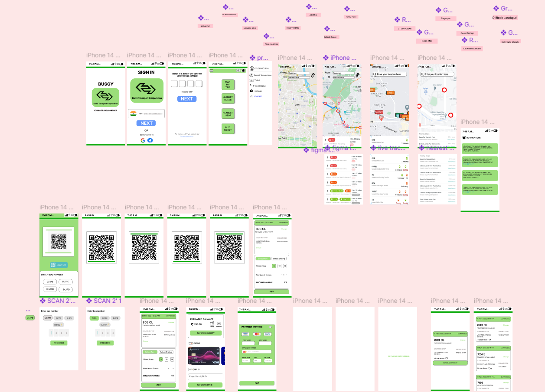Screen dimensions: 545x392
Task: Switch to the Select Ending toggle
Action: click(279, 259)
